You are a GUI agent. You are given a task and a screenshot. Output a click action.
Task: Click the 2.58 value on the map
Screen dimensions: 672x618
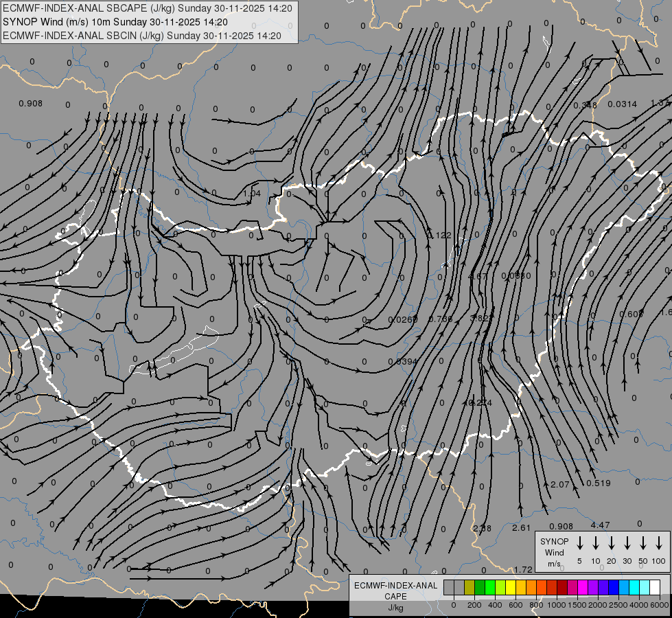point(482,528)
